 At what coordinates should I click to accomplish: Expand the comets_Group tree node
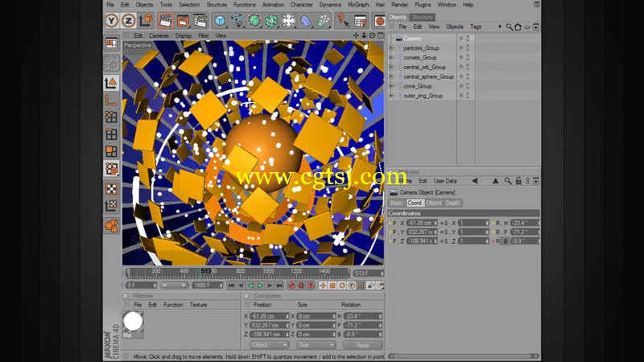point(391,57)
